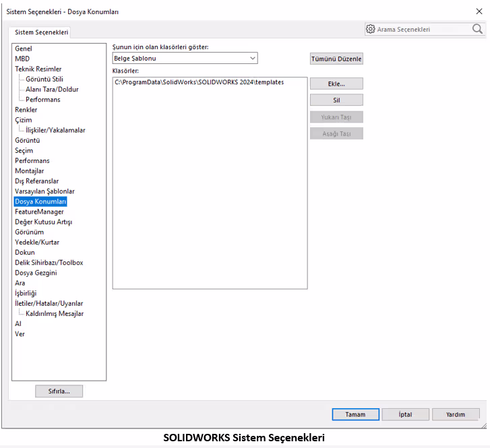490x448 pixels.
Task: Select the Sistem Seçenekleri tab
Action: tap(41, 32)
